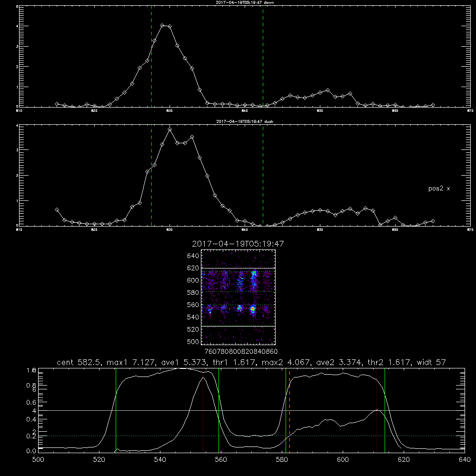Viewport: 476px width, 476px height.
Task: Click the green vertical line near 560 in bottom plot
Action: 218,410
